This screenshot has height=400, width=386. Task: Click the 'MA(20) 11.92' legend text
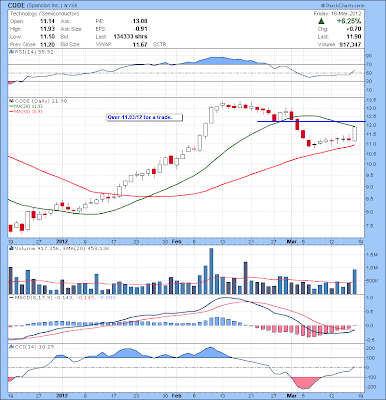27,106
